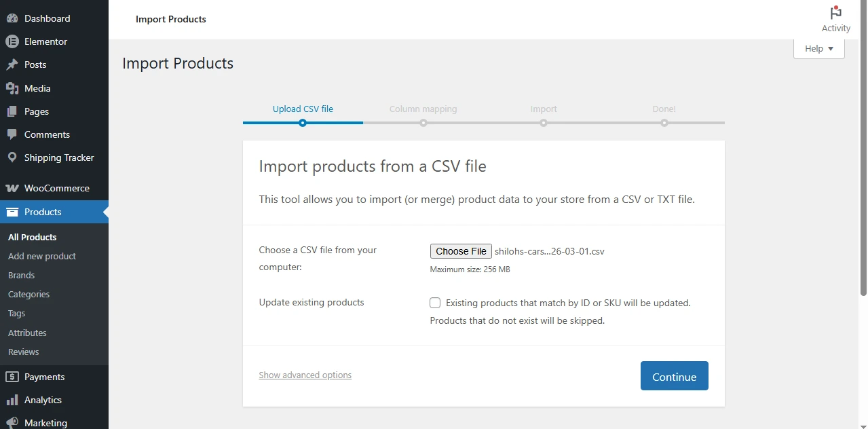Open the Shipping Tracker pin icon
The image size is (868, 429).
click(x=14, y=157)
